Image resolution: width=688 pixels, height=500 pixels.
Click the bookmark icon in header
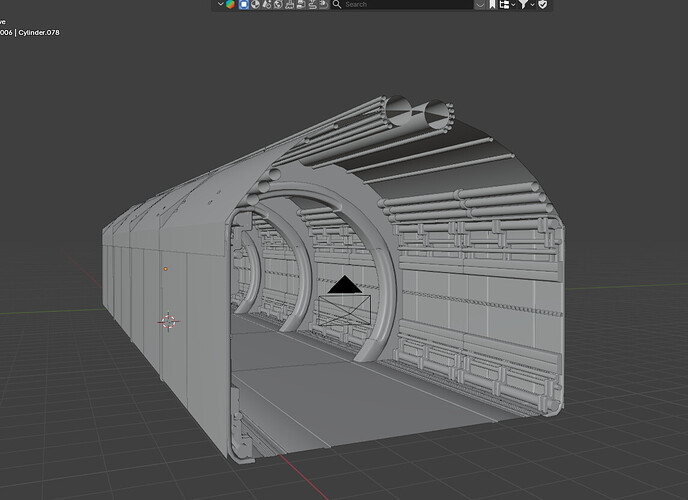492,4
